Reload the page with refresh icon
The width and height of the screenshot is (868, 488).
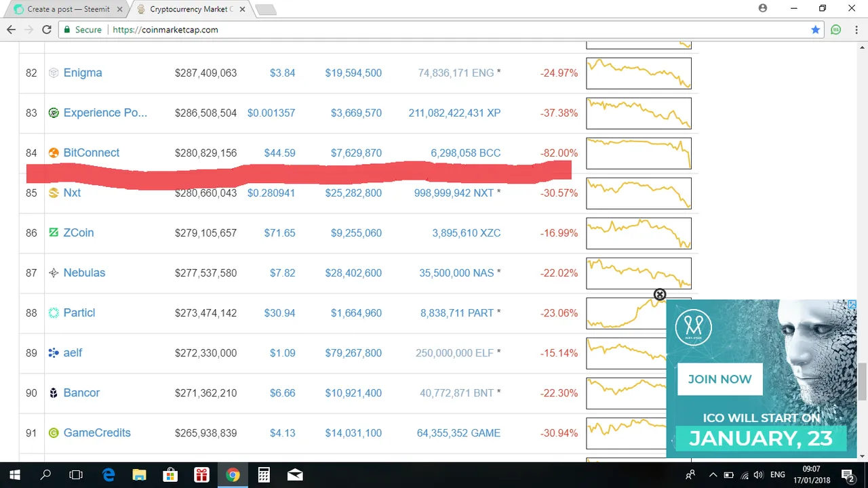[47, 30]
